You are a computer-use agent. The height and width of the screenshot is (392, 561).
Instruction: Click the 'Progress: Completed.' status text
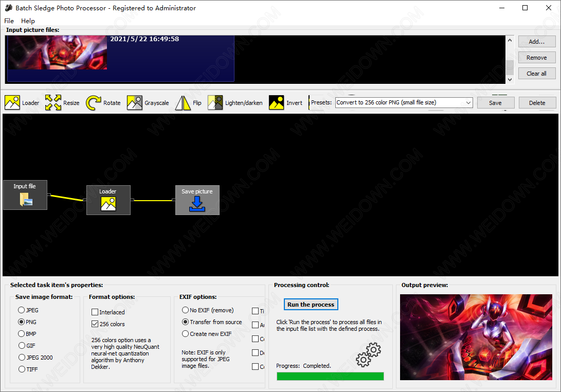pyautogui.click(x=304, y=366)
